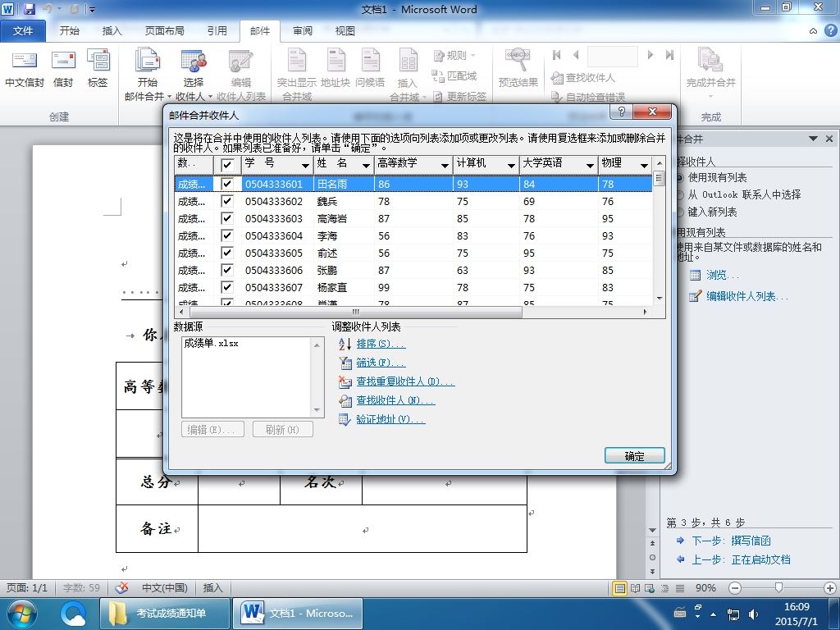Image resolution: width=840 pixels, height=630 pixels.
Task: Click the filter (筛选) funnel icon
Action: (345, 363)
